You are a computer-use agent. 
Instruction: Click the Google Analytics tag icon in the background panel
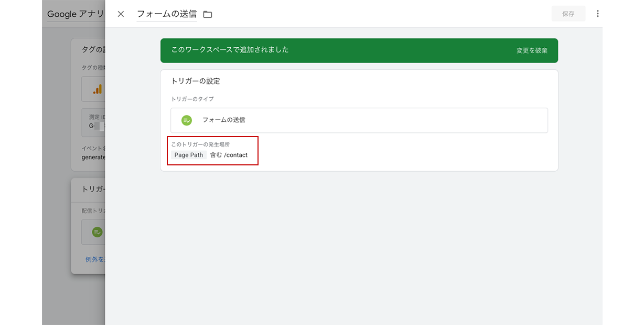tap(97, 89)
